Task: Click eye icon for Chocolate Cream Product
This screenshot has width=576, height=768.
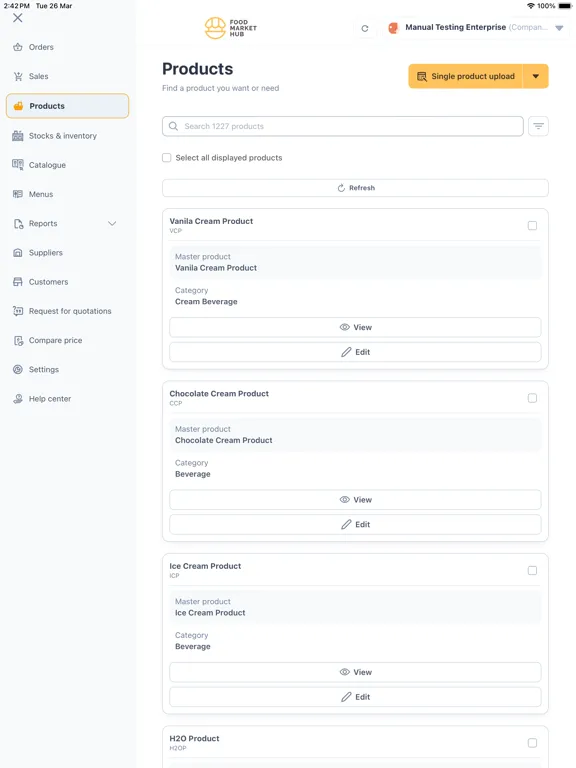Action: click(345, 500)
